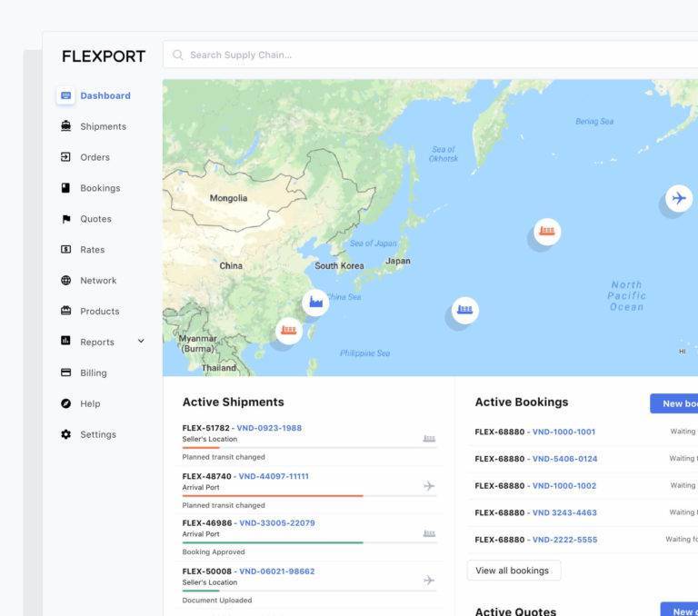Open booking link VND-5406-0124

[x=564, y=459]
